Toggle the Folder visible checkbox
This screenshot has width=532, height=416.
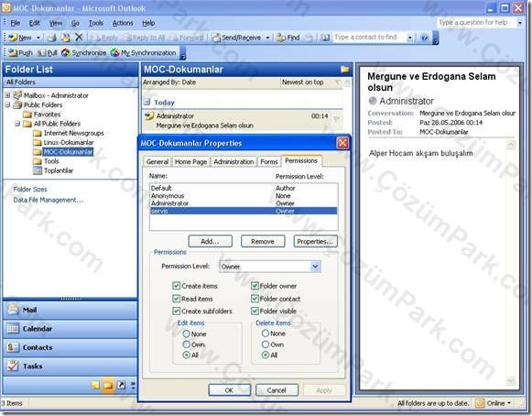255,311
